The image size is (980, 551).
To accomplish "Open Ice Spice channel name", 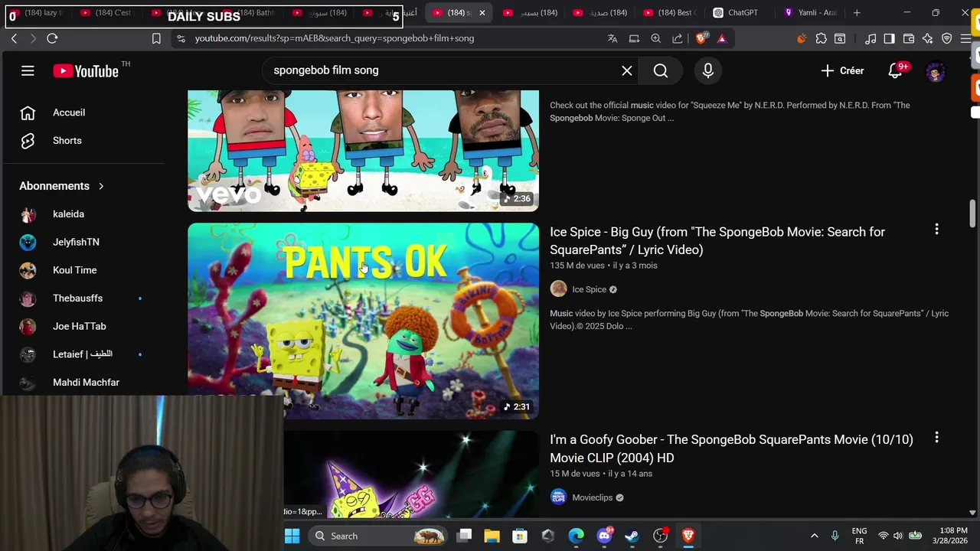I will click(589, 289).
